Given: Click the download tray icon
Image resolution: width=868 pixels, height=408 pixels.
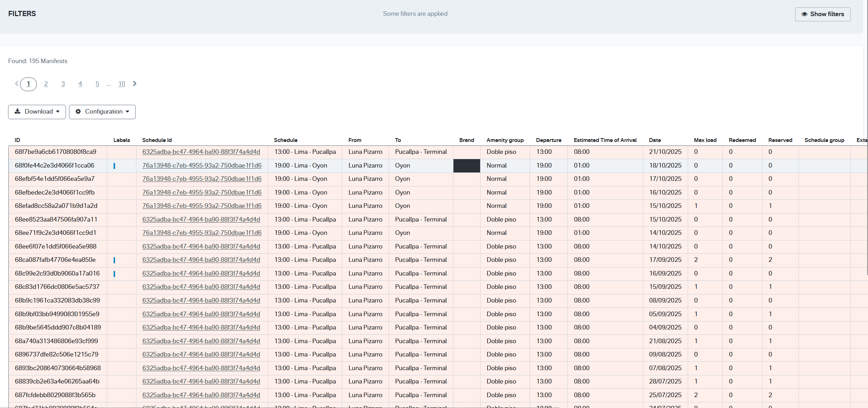Looking at the screenshot, I should pos(18,111).
